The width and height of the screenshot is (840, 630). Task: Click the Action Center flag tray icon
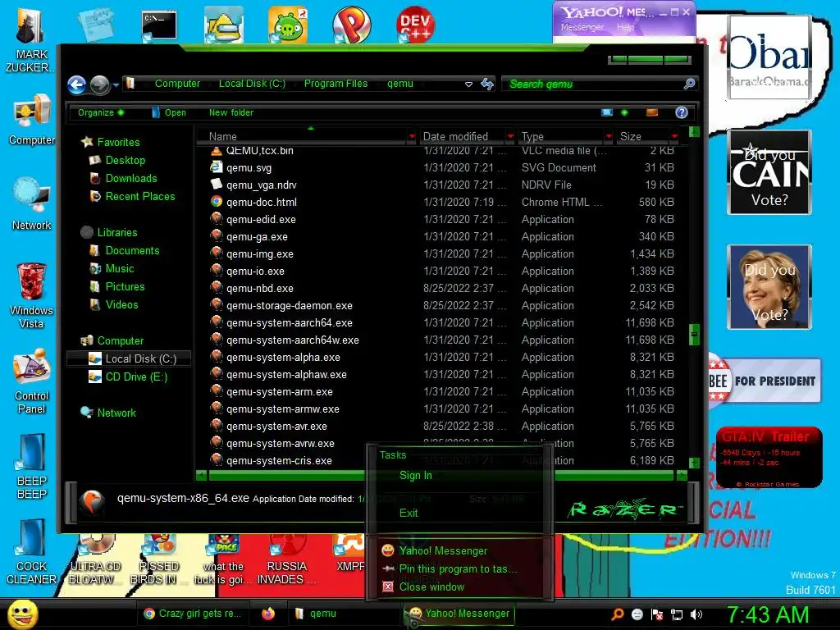[x=657, y=614]
